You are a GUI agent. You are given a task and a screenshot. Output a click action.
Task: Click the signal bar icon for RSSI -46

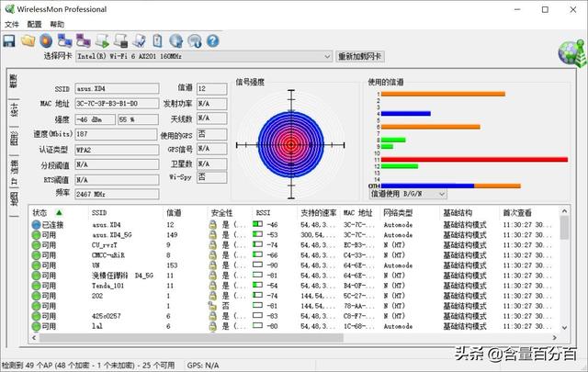coord(257,224)
